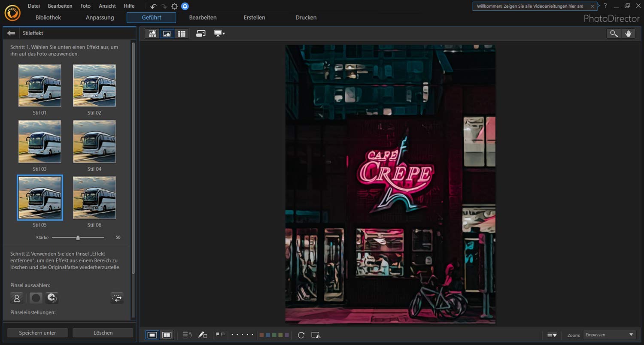Open settings via the gear icon

[174, 6]
